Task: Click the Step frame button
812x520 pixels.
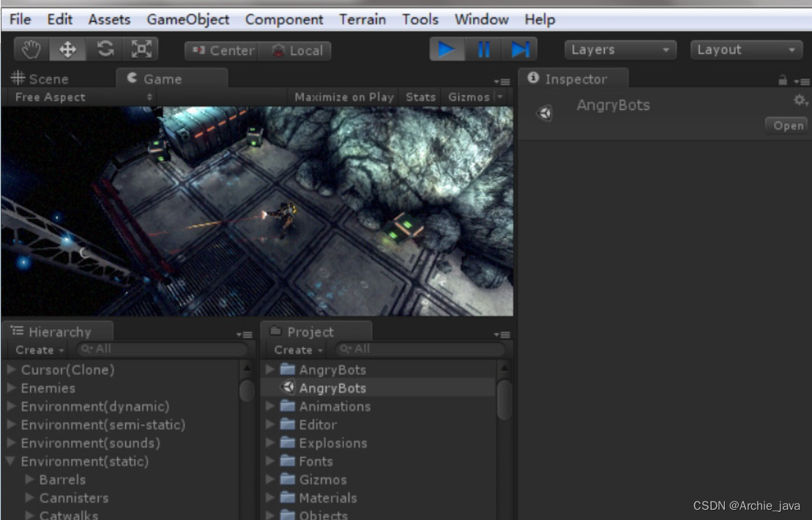Action: [519, 50]
